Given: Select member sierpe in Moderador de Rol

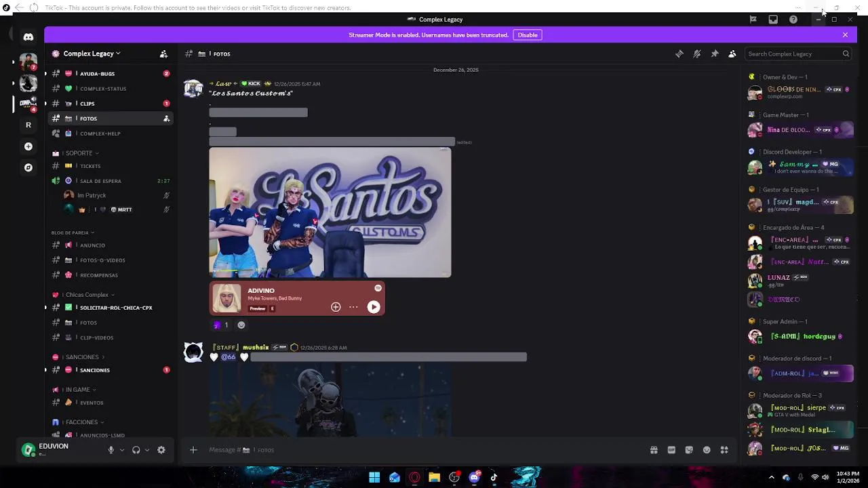Looking at the screenshot, I should (x=798, y=410).
